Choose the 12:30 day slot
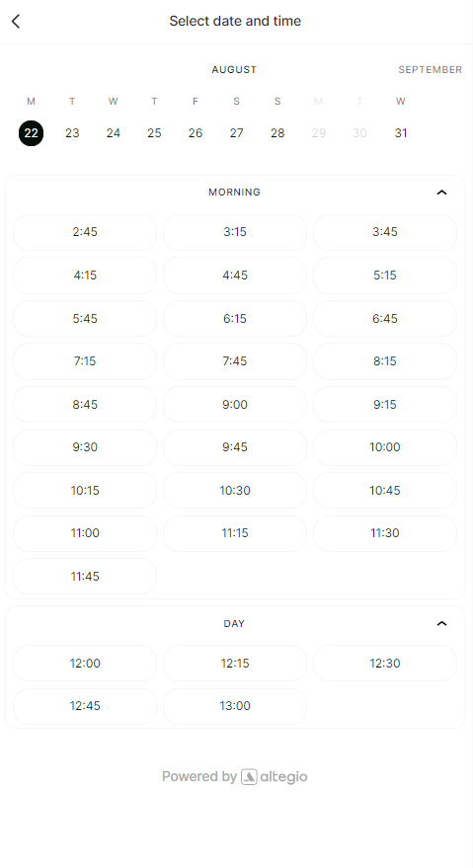The height and width of the screenshot is (868, 473). coord(385,664)
